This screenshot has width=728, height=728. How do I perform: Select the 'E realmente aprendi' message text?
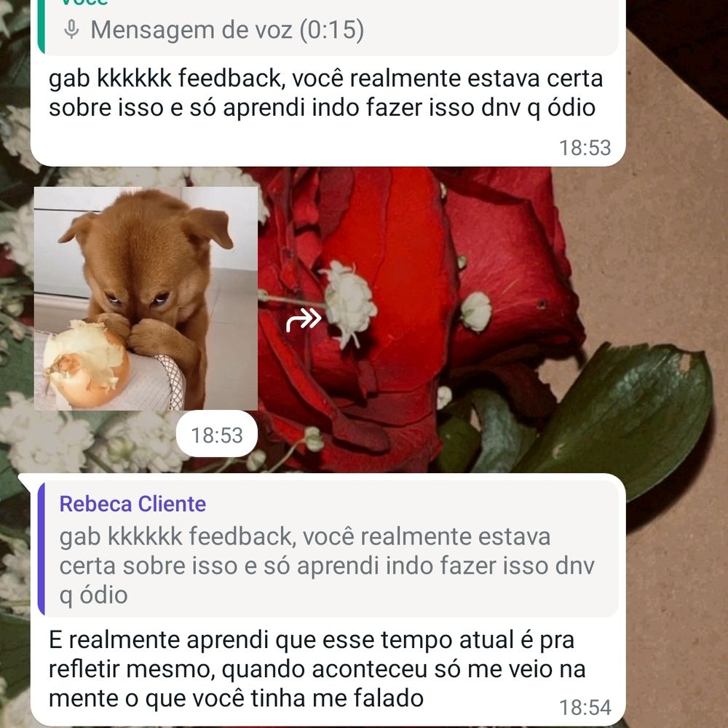coord(317,669)
